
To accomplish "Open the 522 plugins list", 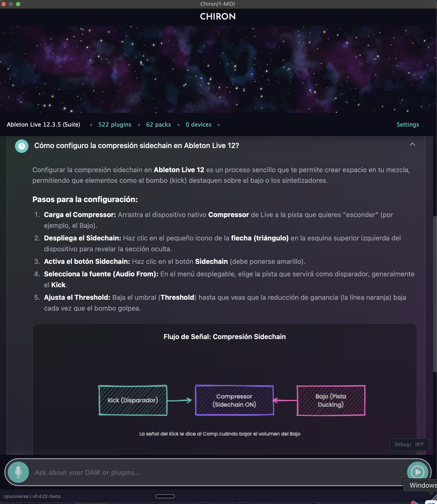I will 115,124.
